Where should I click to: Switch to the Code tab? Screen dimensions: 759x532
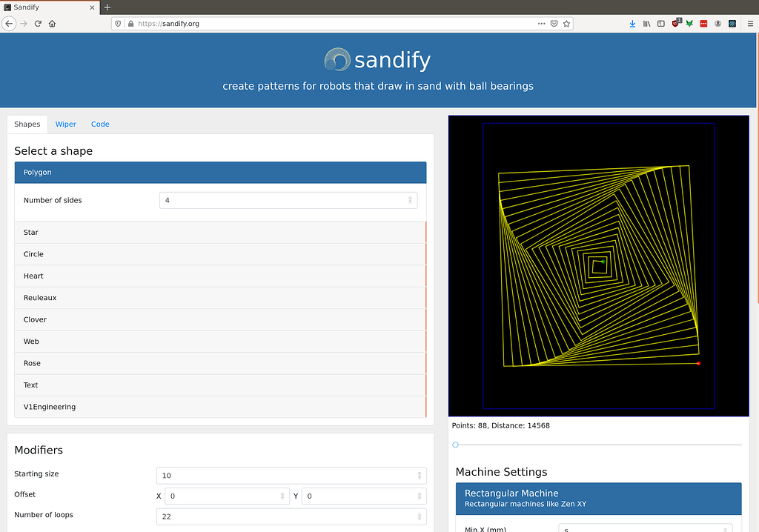100,124
